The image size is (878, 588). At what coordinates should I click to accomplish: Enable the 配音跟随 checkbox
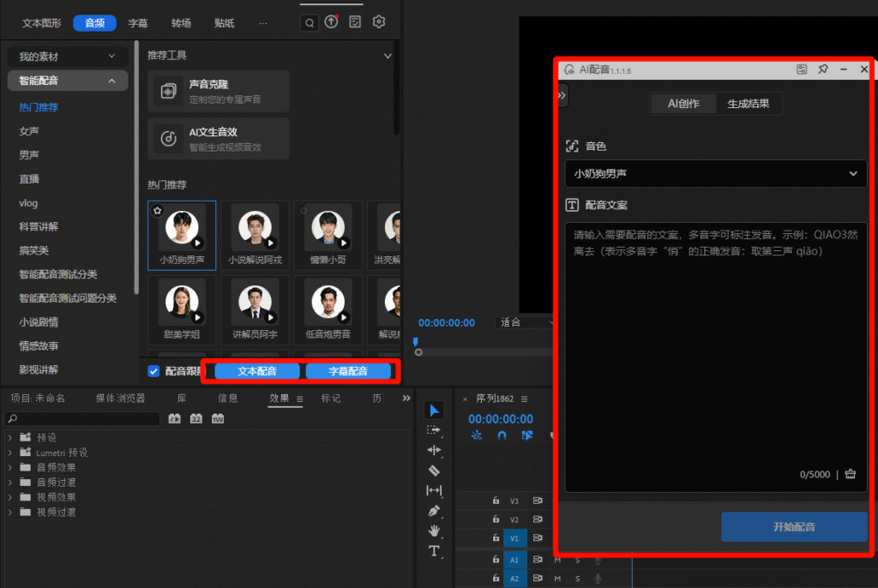[x=155, y=371]
